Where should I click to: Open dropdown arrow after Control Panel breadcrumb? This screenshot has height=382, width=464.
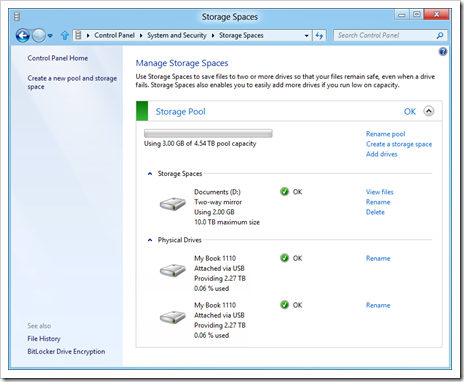[141, 36]
